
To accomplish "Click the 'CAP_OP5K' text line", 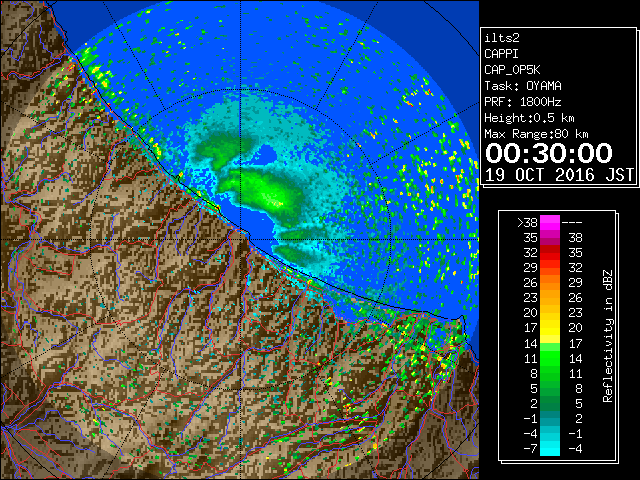I will pyautogui.click(x=512, y=70).
